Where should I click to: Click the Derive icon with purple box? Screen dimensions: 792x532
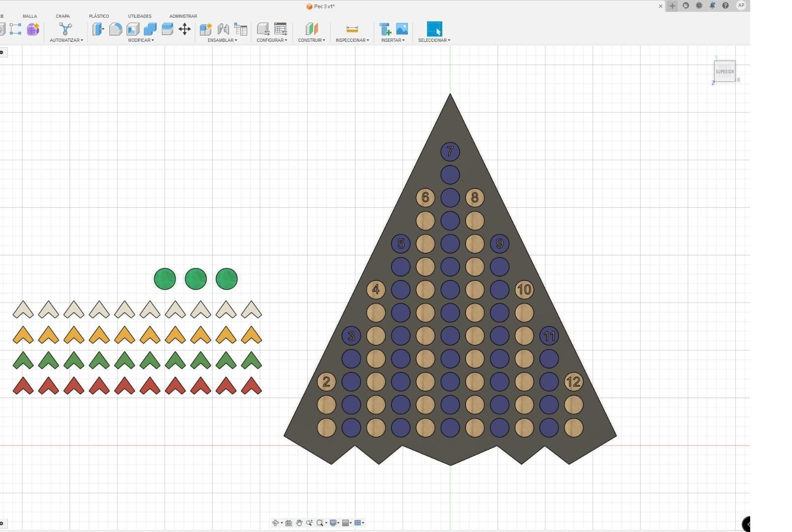pos(33,29)
